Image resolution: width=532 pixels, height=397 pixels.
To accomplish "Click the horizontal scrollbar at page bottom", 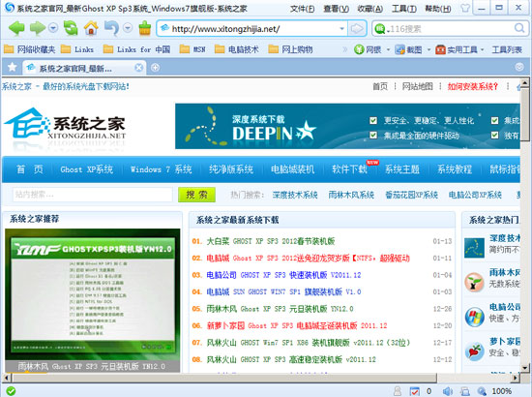I will tap(224, 378).
